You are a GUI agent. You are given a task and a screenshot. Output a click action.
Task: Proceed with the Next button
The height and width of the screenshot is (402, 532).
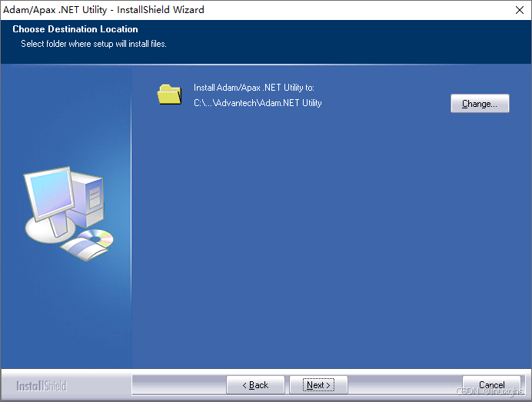point(318,385)
